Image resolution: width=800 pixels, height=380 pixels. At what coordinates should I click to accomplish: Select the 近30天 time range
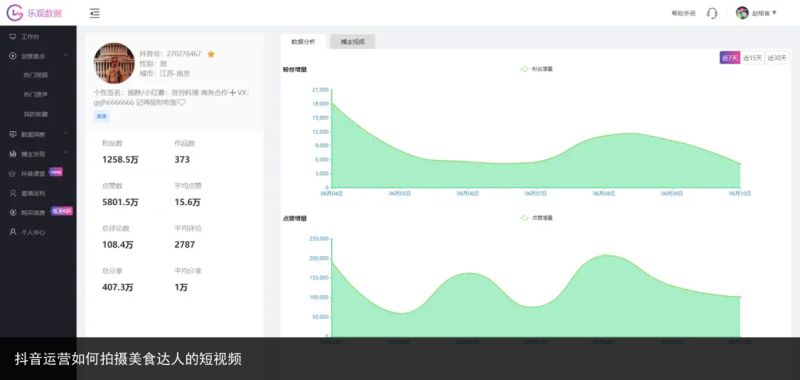tap(777, 58)
